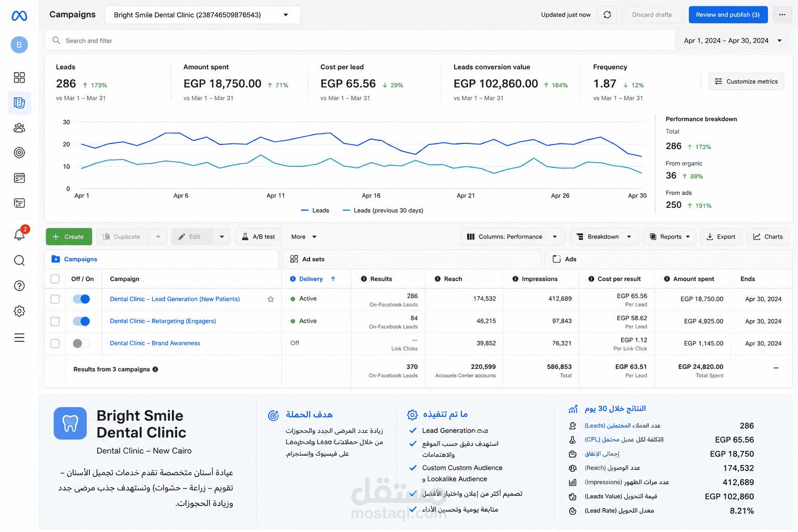Click the Search and filter field
The width and height of the screenshot is (798, 532).
point(358,41)
